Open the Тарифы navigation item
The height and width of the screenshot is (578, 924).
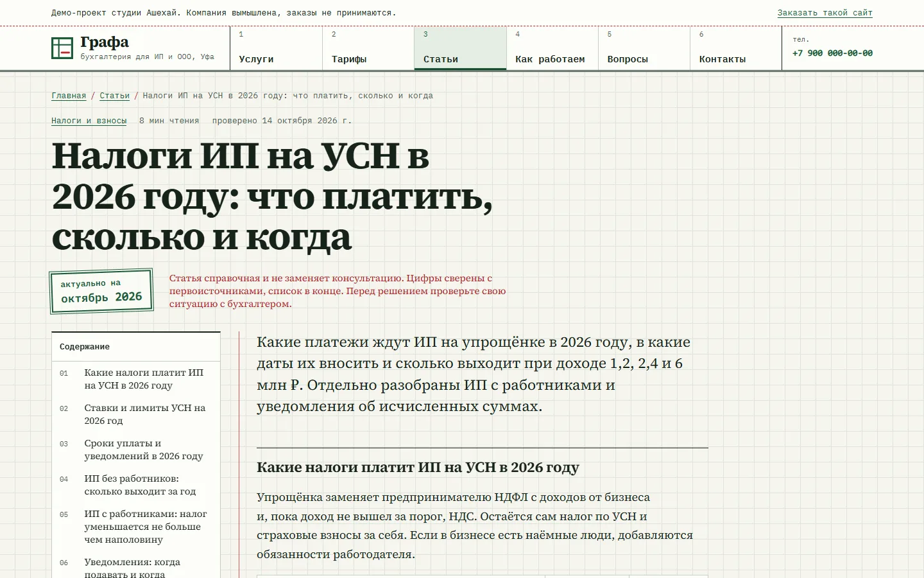[x=368, y=48]
